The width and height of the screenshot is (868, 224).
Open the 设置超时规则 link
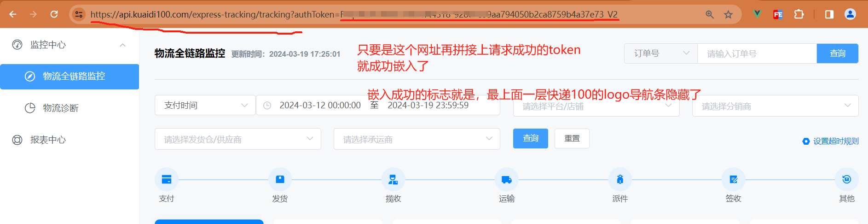click(831, 141)
